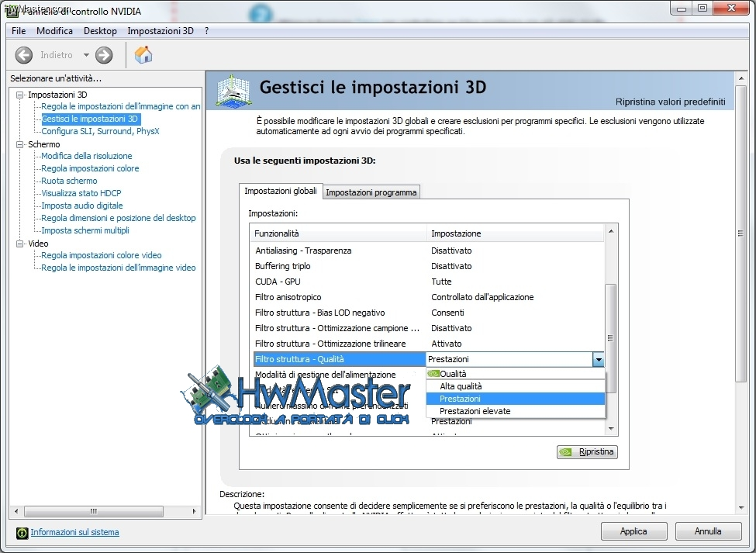Collapse the Schermo tree node

pos(19,144)
